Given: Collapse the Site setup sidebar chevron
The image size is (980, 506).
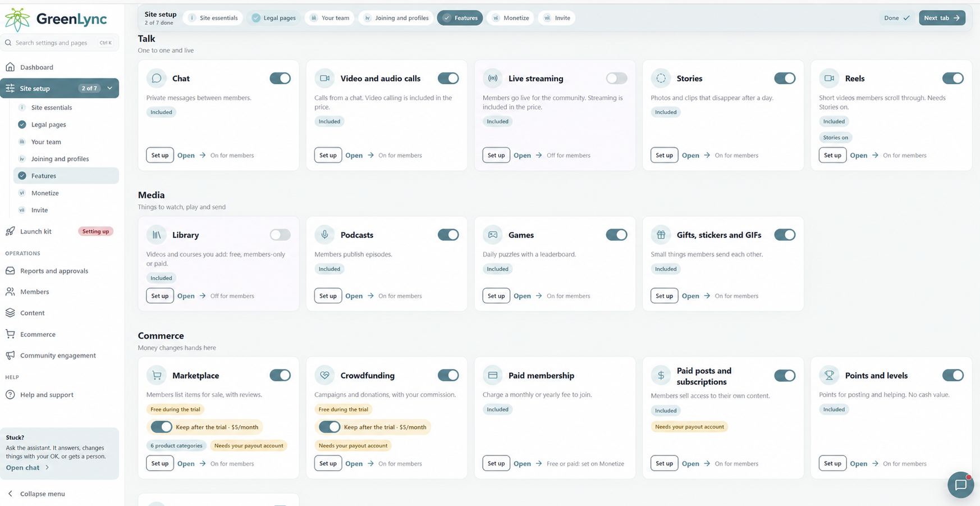Looking at the screenshot, I should tap(110, 88).
